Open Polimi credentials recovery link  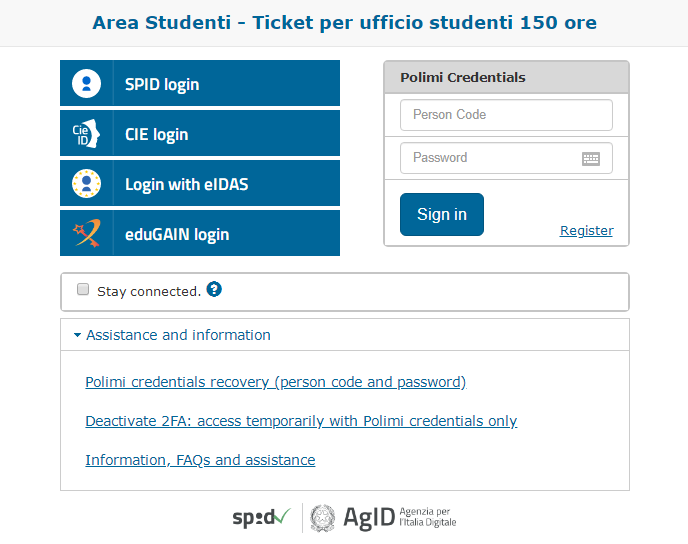(x=276, y=382)
